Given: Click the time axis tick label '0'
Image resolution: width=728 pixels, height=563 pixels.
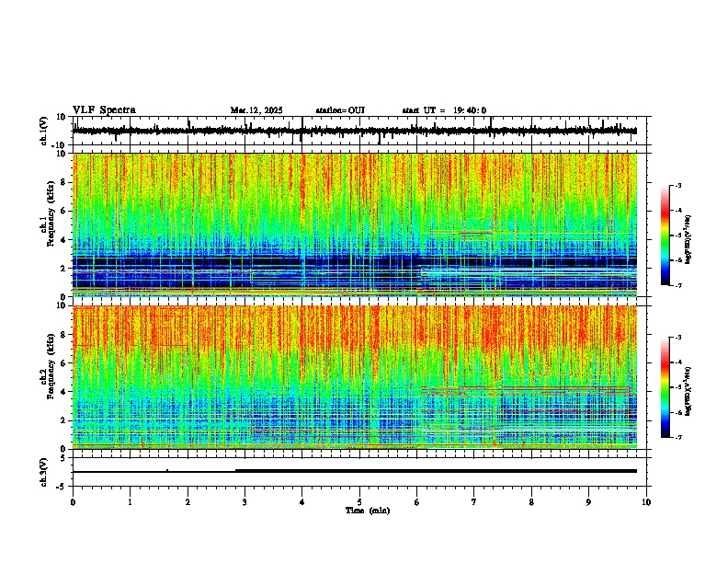Looking at the screenshot, I should click(x=73, y=502).
